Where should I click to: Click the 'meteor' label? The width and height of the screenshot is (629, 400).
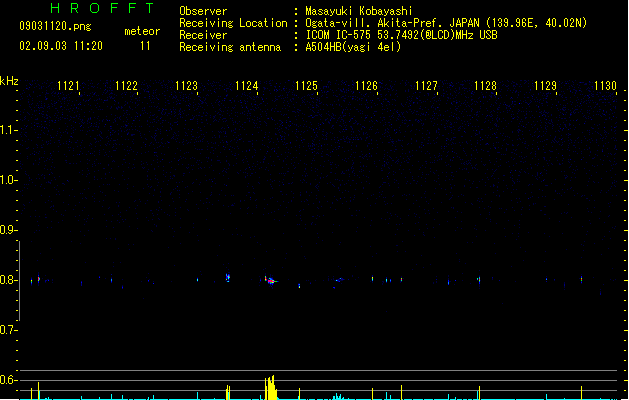coord(142,31)
